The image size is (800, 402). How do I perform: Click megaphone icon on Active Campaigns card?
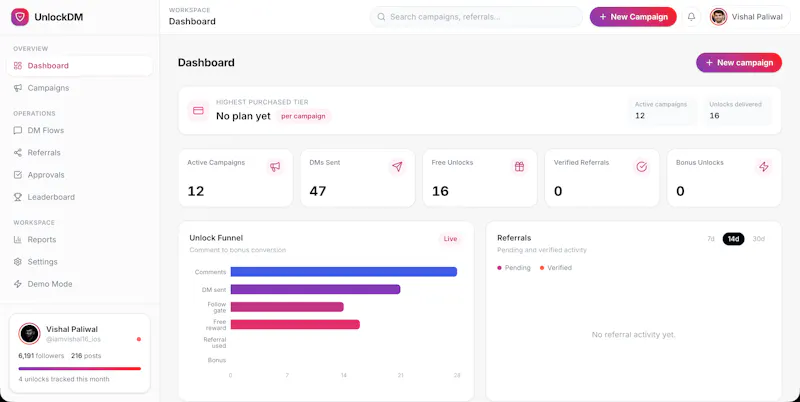click(275, 166)
